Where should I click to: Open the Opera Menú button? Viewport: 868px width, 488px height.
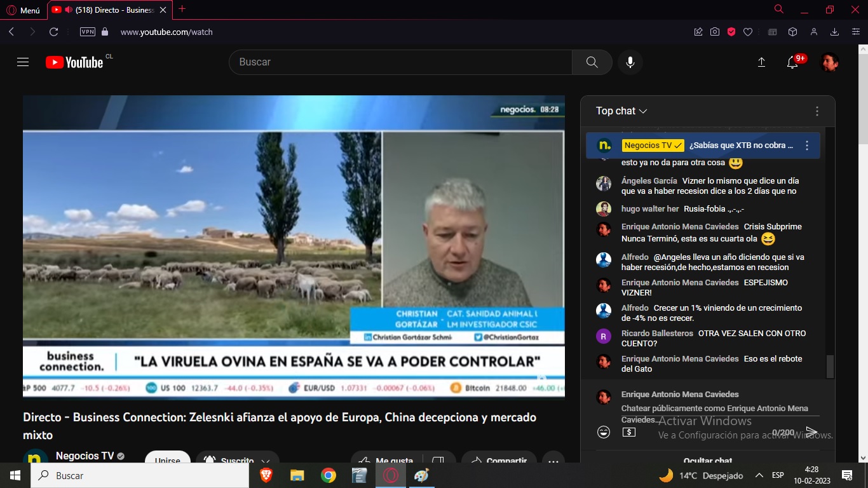23,10
